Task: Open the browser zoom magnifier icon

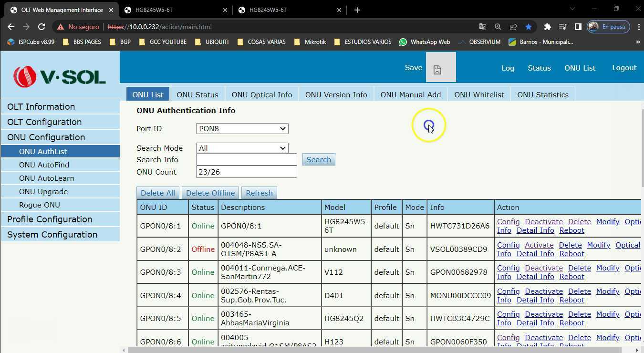Action: tap(498, 27)
